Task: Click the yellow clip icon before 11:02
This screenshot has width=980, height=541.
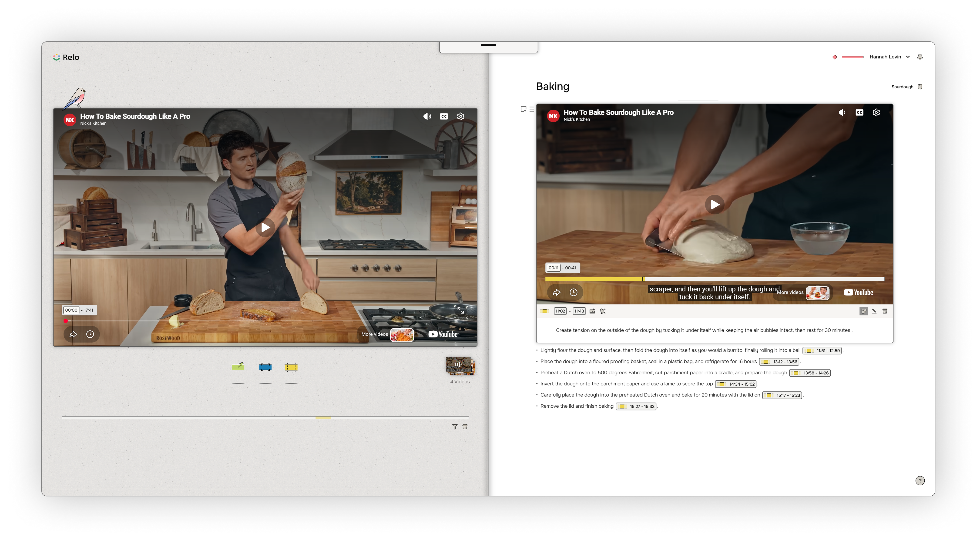Action: (545, 311)
